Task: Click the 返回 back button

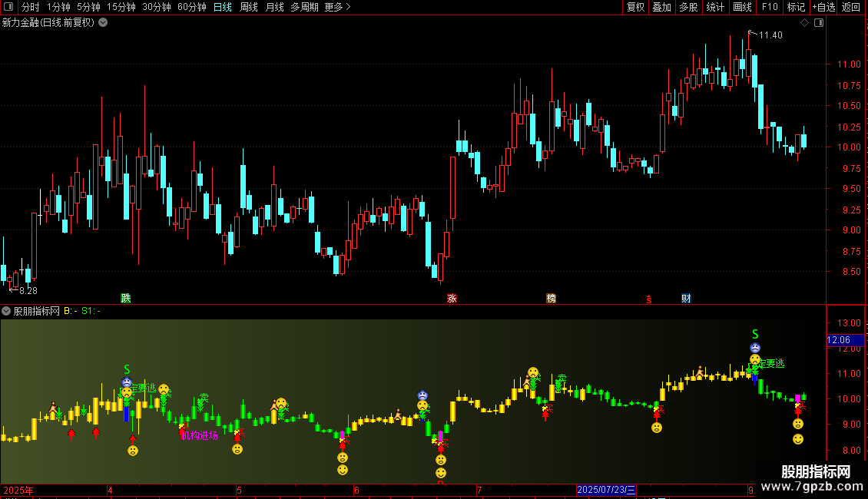Action: [851, 7]
